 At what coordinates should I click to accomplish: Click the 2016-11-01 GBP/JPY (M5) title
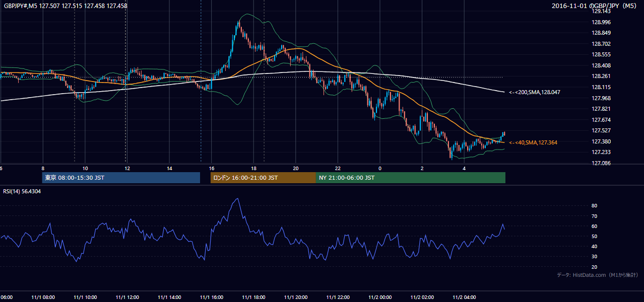point(595,6)
